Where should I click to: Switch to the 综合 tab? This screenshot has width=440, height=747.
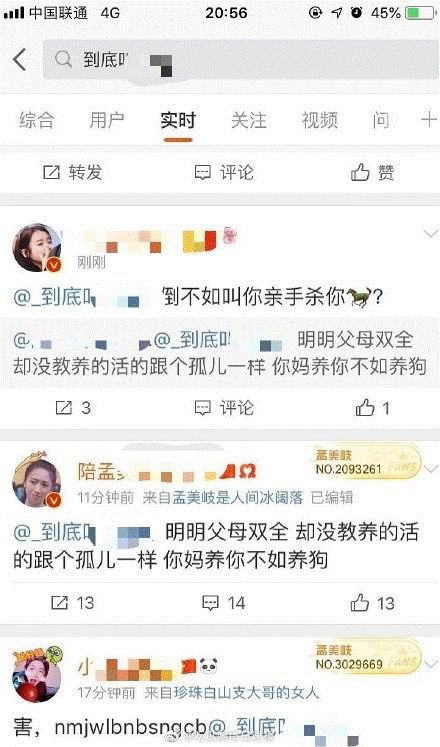point(37,120)
